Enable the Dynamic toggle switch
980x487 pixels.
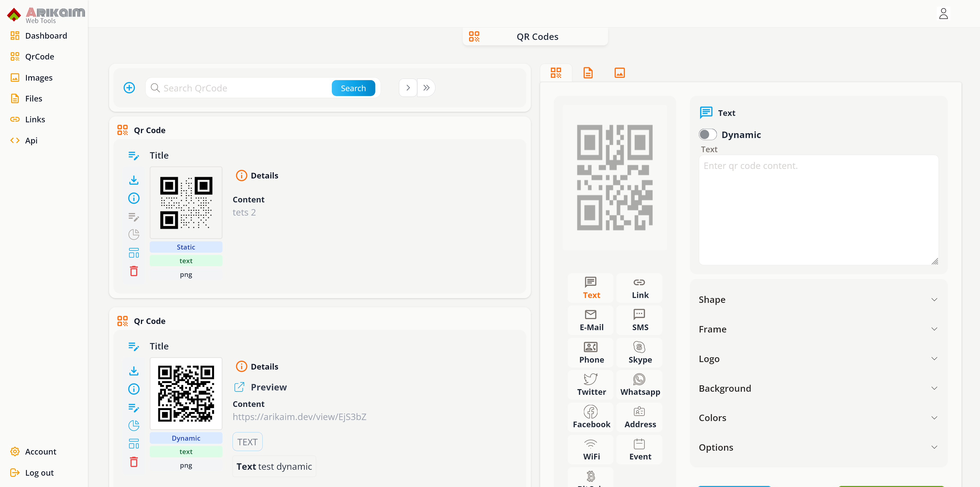[x=707, y=134]
